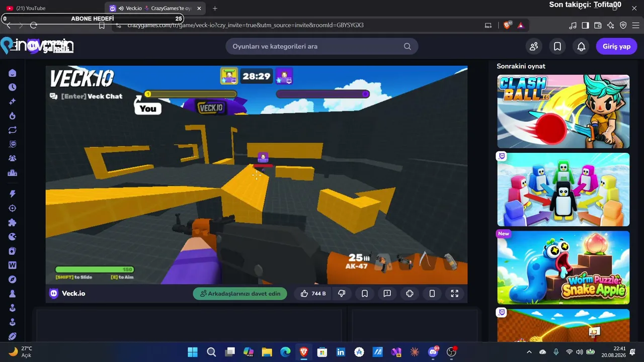Open the Brave playlist music-note icon

coord(573,25)
